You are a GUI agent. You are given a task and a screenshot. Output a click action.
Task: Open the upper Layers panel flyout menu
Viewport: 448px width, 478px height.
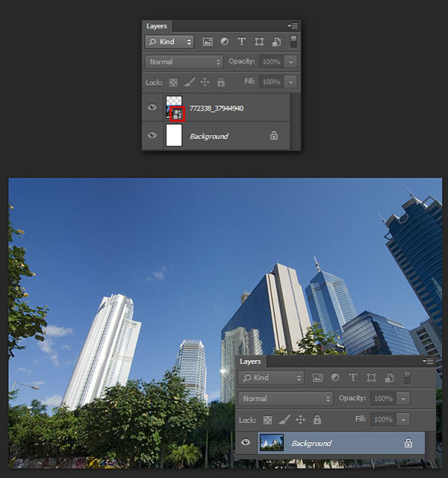tap(293, 26)
